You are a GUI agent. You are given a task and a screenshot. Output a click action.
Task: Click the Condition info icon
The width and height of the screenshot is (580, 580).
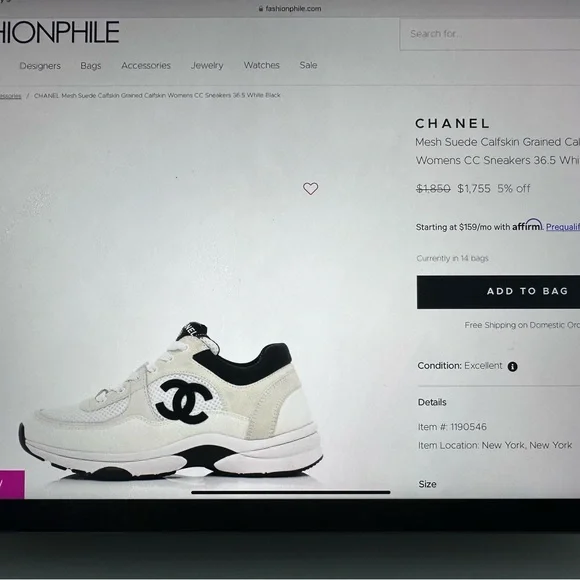click(512, 367)
